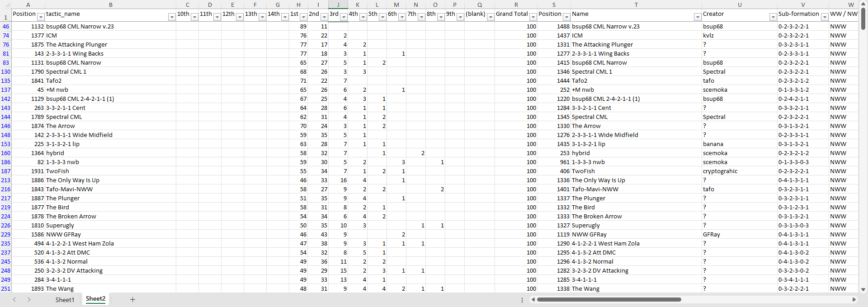Select row header 46
Image resolution: width=868 pixels, height=307 pixels.
[x=5, y=26]
